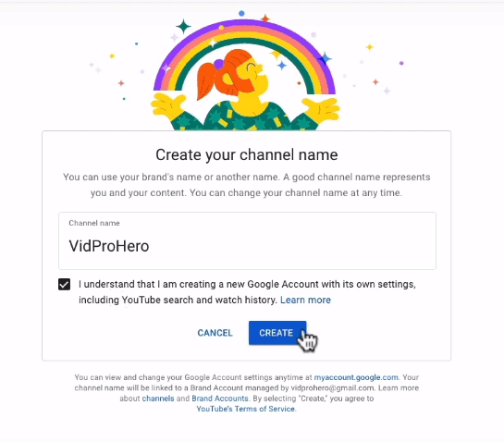
Task: Click the purple dot at the far right
Action: pos(401,63)
